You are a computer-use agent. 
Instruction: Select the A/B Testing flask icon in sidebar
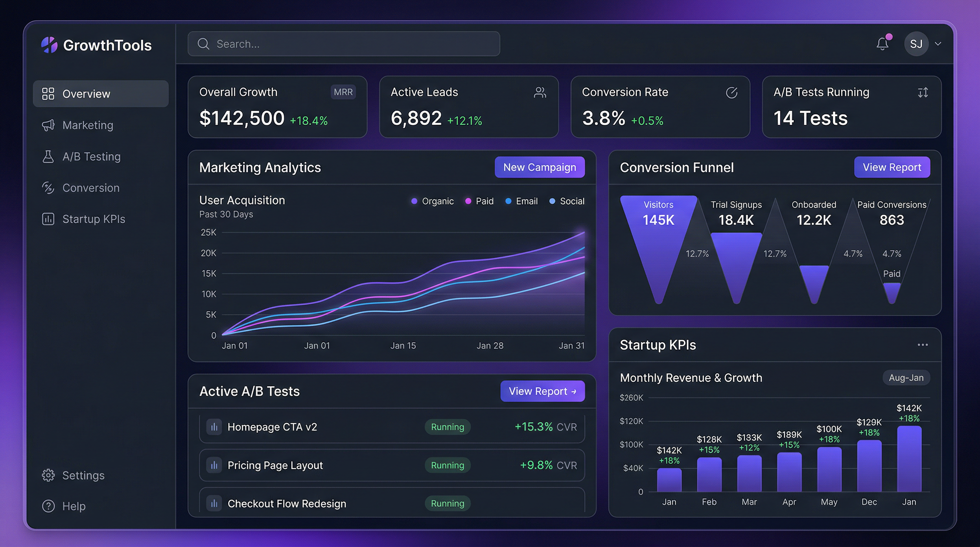point(49,156)
